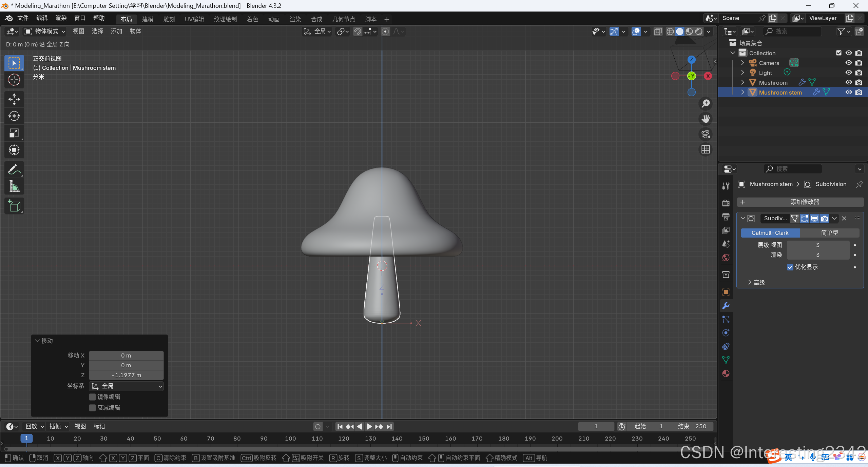Viewport: 868px width, 467px height.
Task: Switch to the 建模 workspace tab
Action: pyautogui.click(x=148, y=19)
